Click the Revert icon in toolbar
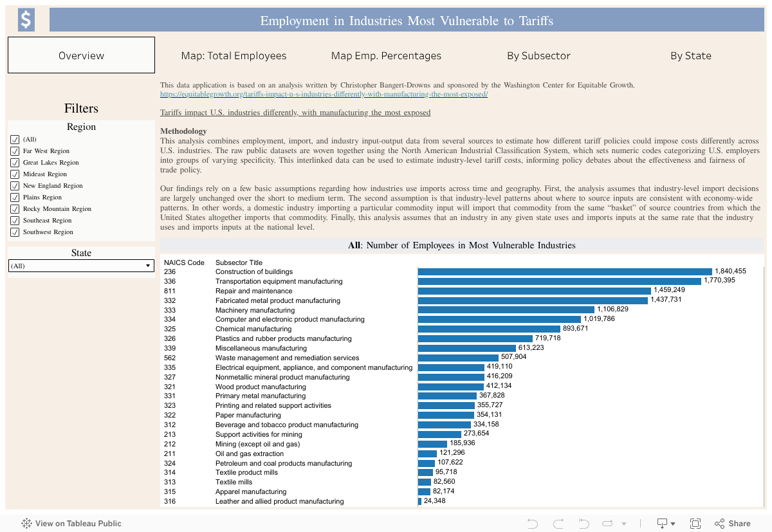Screen dimensions: 772x532 [584, 524]
